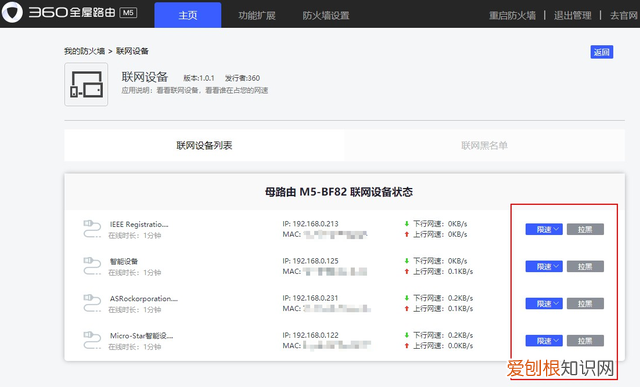
Task: Blacklist IEEE Registratio device with 拉黑
Action: (585, 229)
